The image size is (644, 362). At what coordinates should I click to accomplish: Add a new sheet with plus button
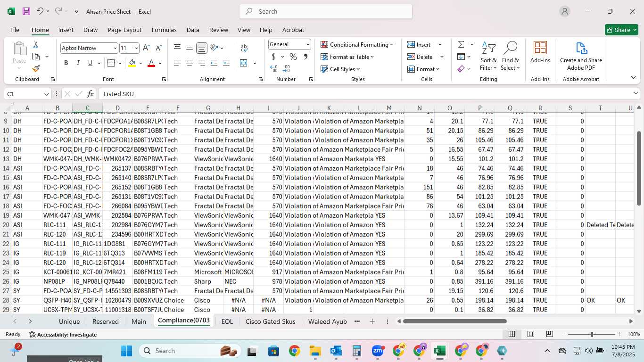372,321
